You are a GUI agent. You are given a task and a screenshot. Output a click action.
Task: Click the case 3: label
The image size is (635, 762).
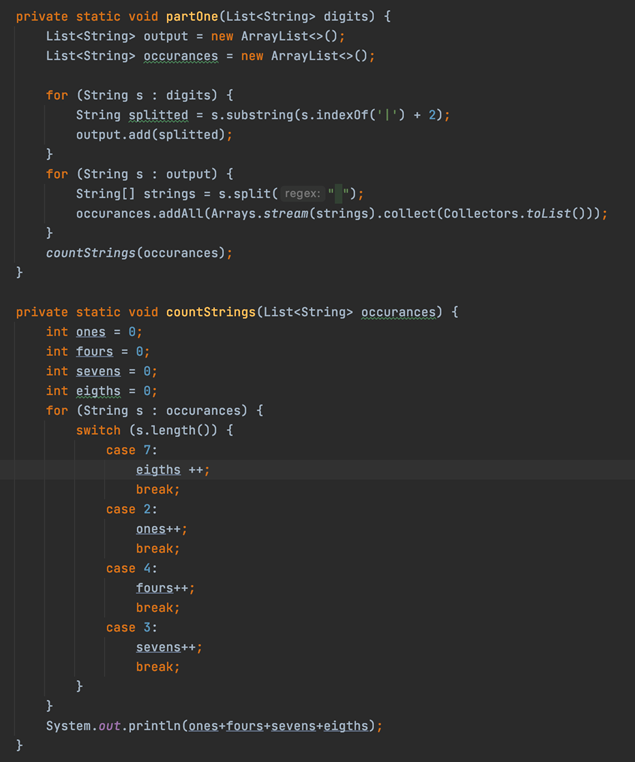[x=132, y=628]
